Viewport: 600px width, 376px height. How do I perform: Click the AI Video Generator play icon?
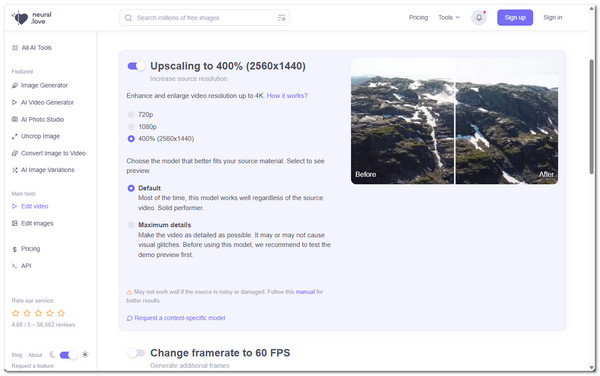pos(15,103)
